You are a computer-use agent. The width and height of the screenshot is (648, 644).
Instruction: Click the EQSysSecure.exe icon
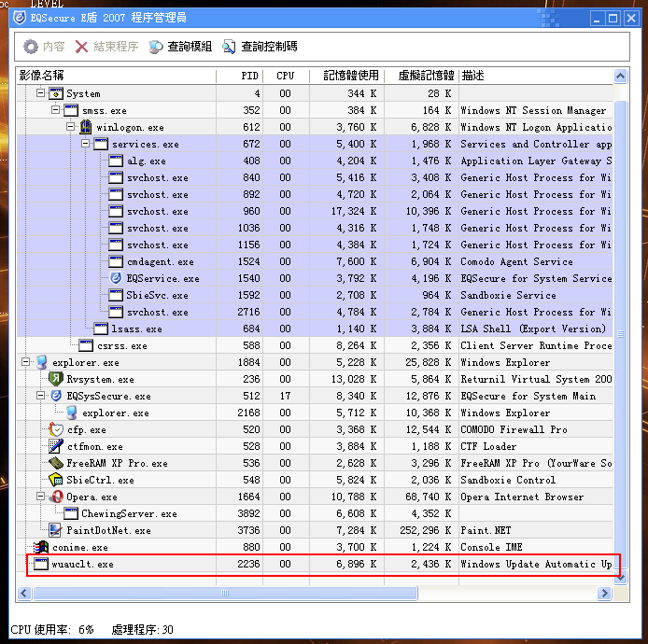coord(56,396)
